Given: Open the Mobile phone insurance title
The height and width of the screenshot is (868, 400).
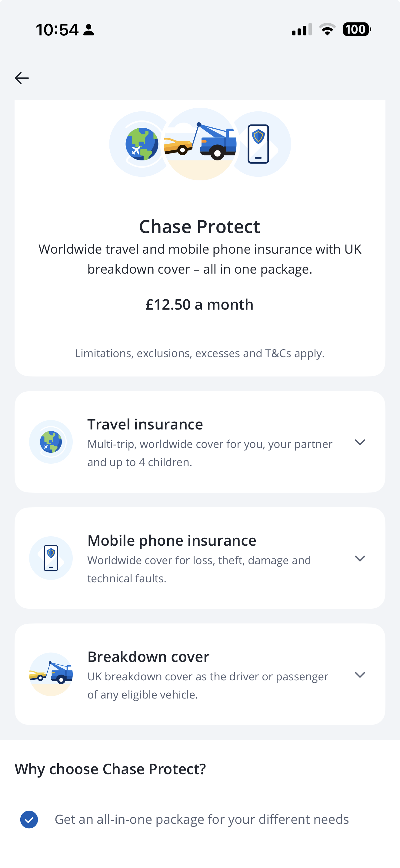Looking at the screenshot, I should tap(172, 541).
